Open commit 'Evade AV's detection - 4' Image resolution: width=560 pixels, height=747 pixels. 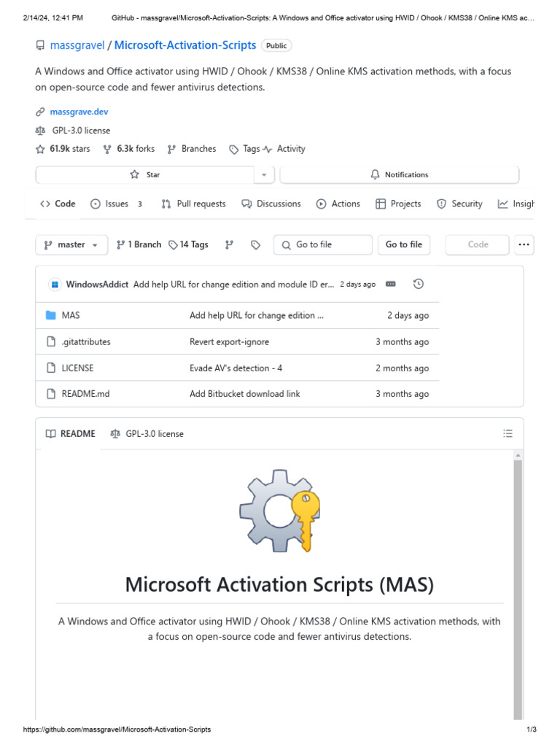tap(236, 368)
